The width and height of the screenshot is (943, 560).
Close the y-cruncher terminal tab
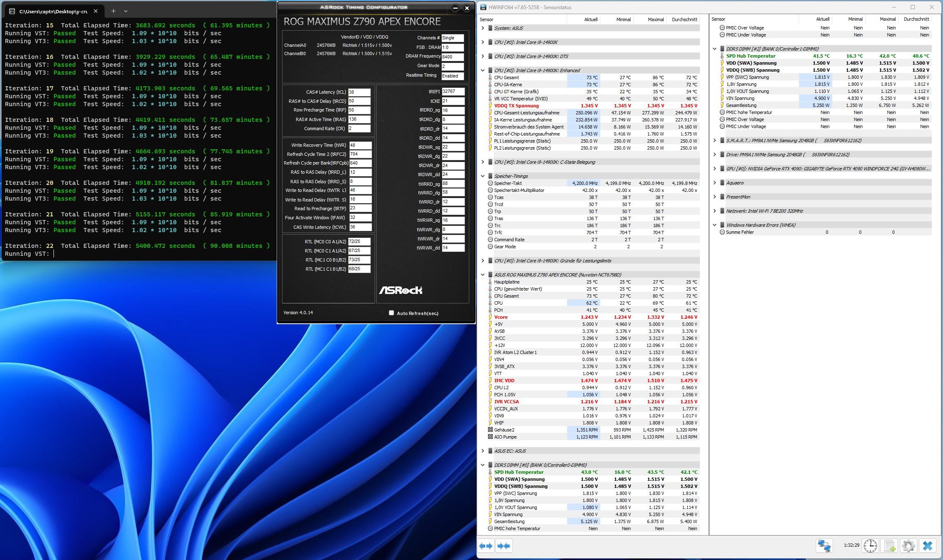coord(96,11)
